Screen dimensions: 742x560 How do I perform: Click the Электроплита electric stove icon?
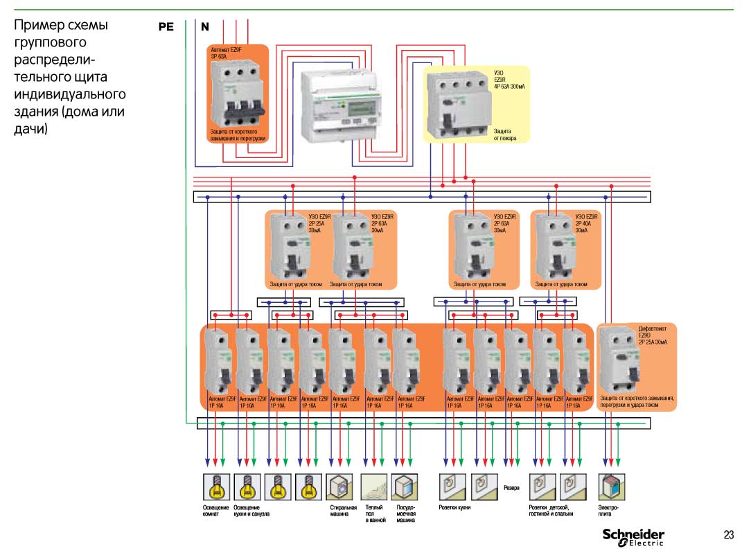pos(612,487)
